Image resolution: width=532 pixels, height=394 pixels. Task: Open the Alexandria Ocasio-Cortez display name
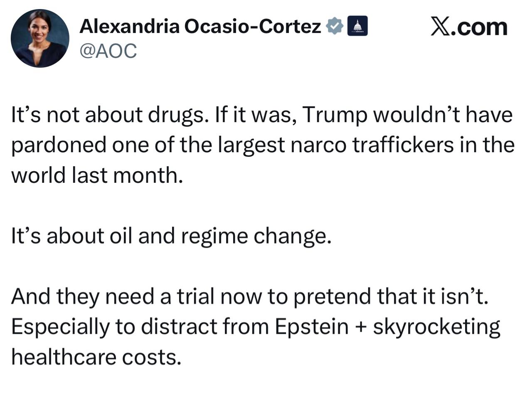coord(200,27)
